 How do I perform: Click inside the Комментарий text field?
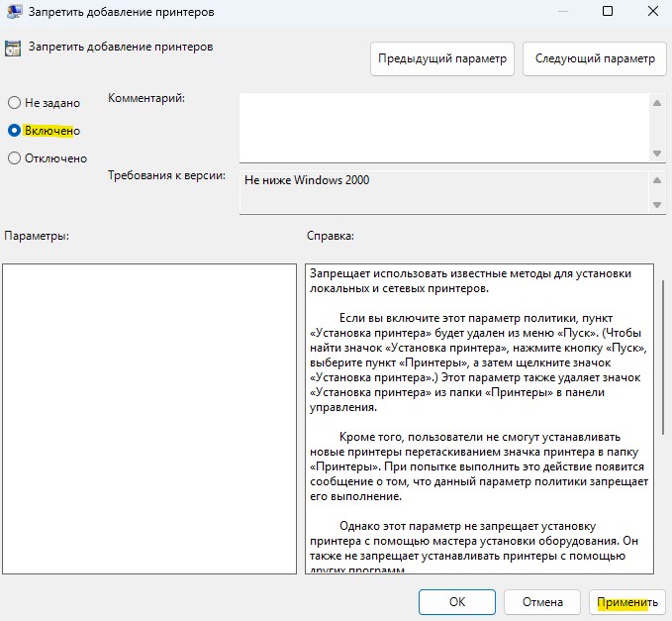[x=444, y=128]
